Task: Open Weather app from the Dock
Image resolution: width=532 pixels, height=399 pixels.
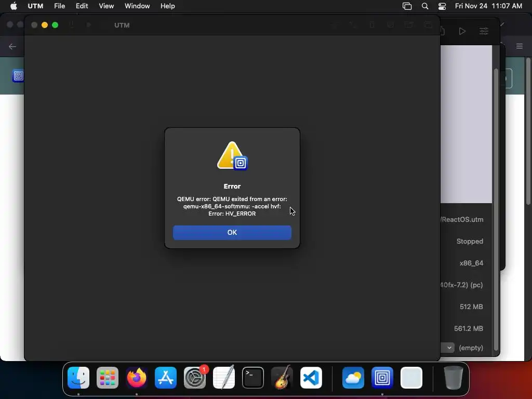Action: pyautogui.click(x=353, y=378)
